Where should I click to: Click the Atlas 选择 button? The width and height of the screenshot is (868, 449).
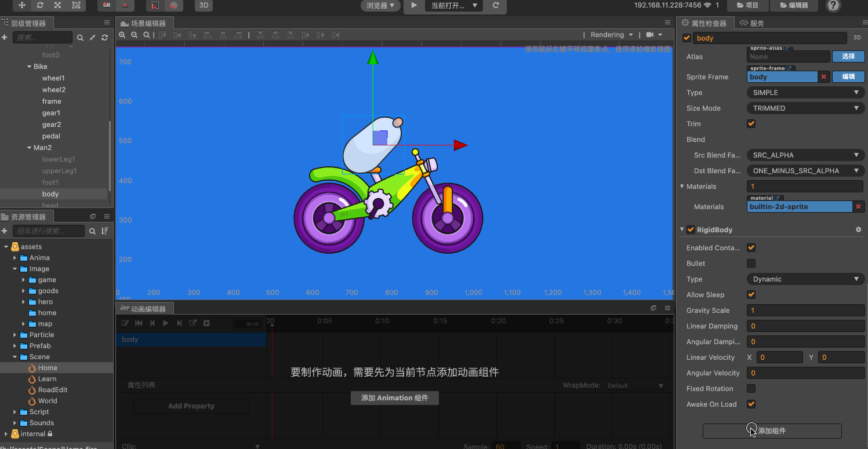[848, 57]
